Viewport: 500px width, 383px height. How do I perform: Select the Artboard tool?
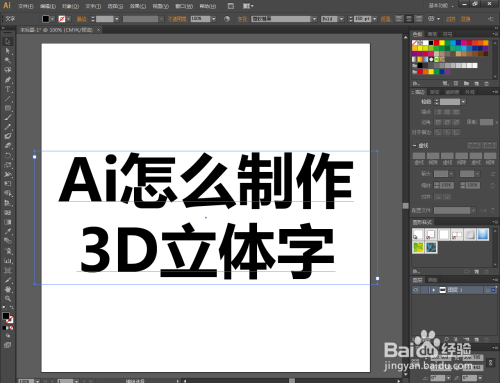[8, 270]
